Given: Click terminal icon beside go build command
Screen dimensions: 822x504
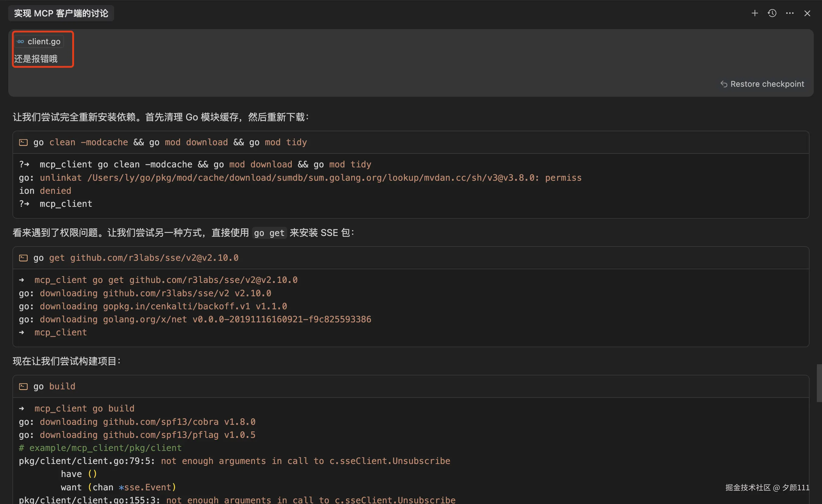Looking at the screenshot, I should tap(23, 387).
